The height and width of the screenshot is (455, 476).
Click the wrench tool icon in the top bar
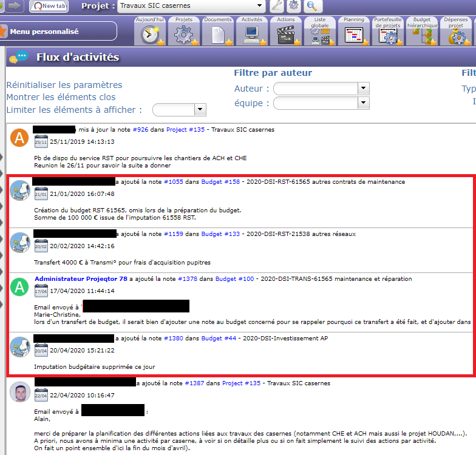277,6
